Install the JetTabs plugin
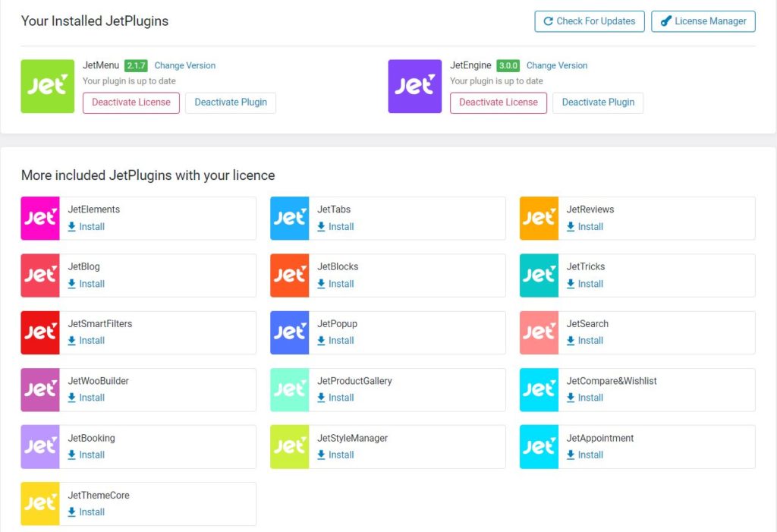The height and width of the screenshot is (532, 777). 335,227
